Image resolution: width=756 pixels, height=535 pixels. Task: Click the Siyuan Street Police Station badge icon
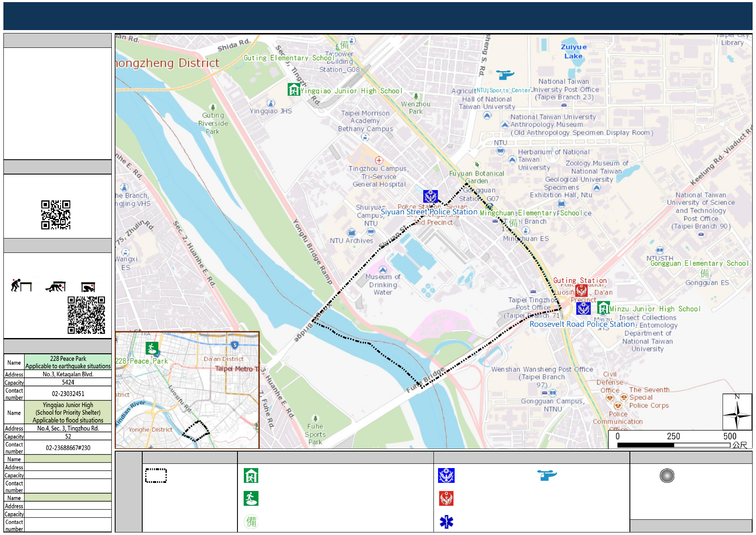[430, 196]
